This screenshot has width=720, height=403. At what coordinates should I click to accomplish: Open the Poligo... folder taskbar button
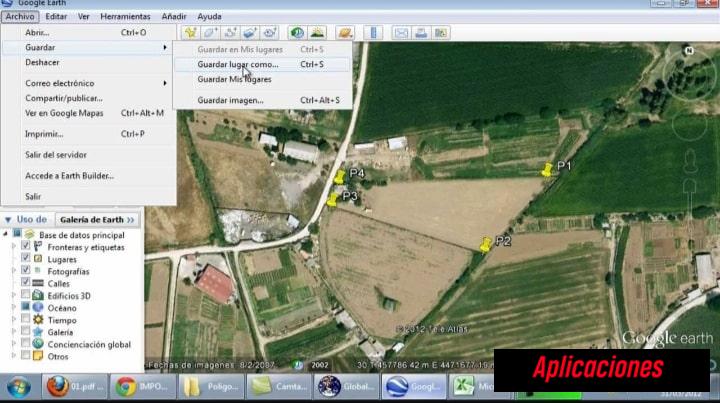pyautogui.click(x=211, y=386)
